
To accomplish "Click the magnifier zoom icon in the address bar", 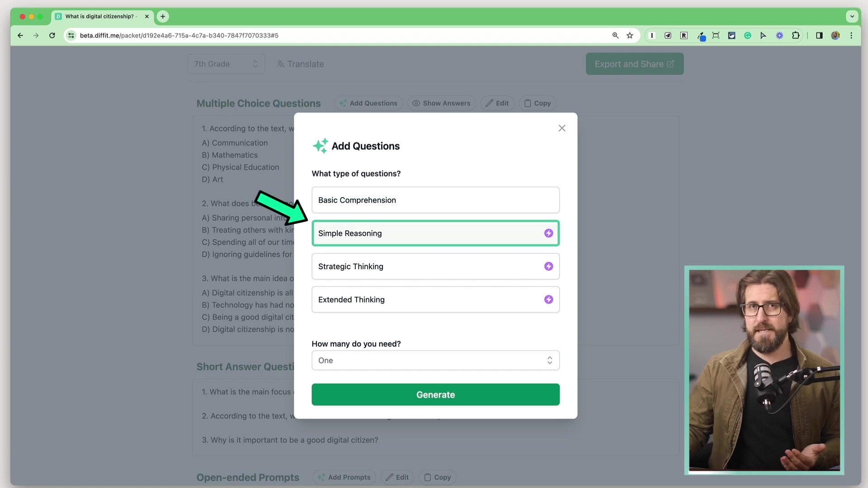I will point(615,35).
